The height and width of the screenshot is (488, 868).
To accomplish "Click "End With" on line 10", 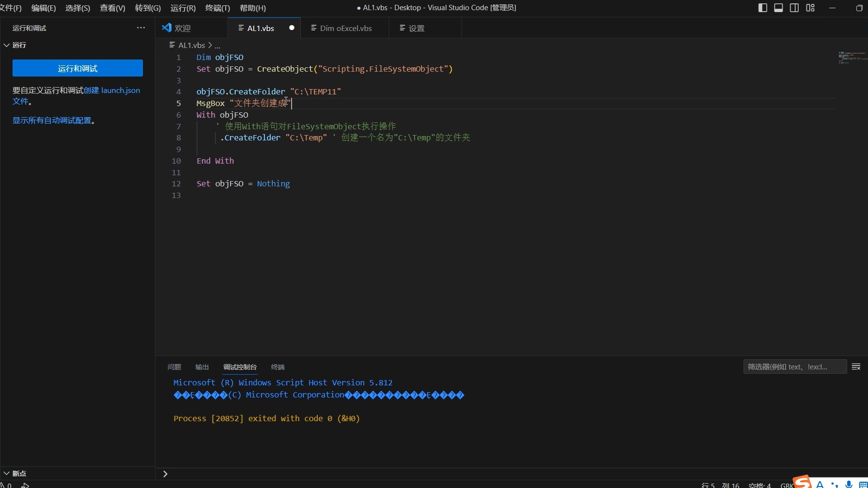I will tap(215, 161).
